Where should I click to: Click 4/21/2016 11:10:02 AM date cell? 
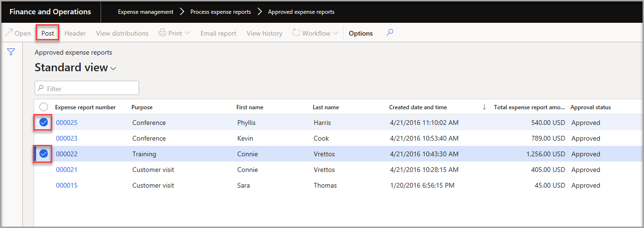tap(424, 123)
